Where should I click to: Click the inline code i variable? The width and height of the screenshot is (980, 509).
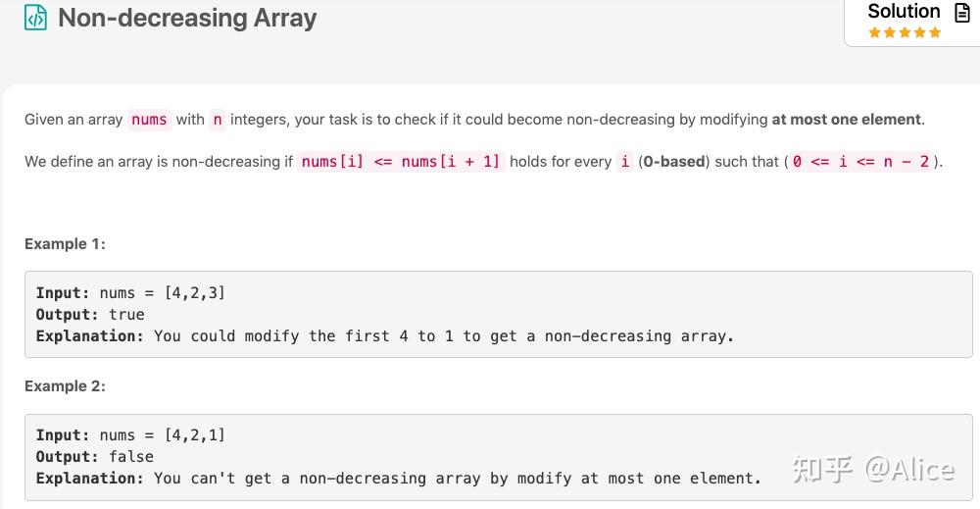point(625,161)
